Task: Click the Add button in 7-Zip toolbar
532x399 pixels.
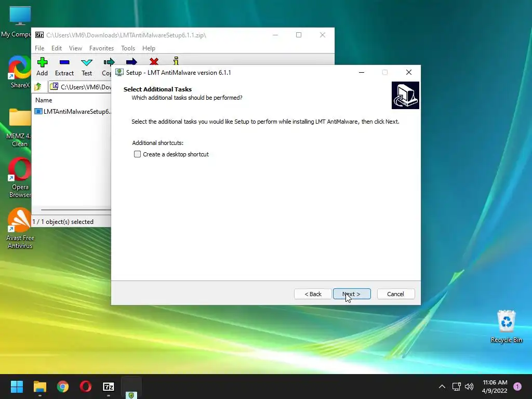Action: [42, 67]
